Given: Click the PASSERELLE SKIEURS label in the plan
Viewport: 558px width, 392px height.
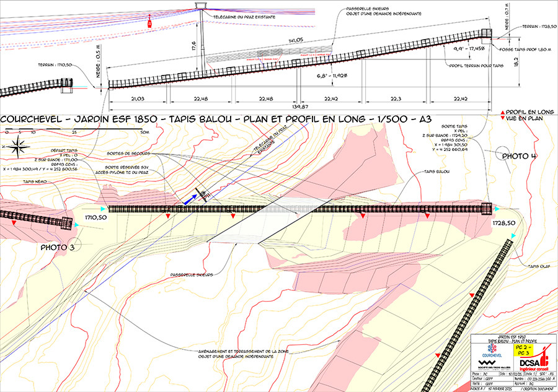Looking at the screenshot, I should click(192, 275).
